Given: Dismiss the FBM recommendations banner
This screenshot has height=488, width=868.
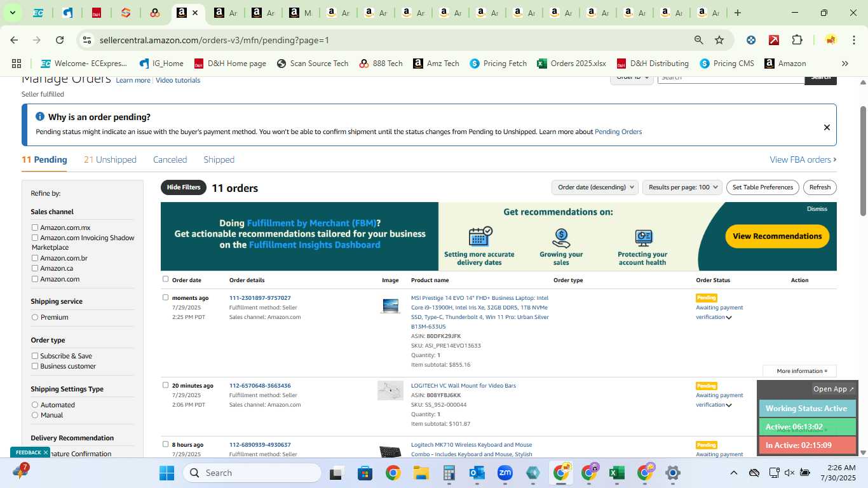Looking at the screenshot, I should [817, 208].
